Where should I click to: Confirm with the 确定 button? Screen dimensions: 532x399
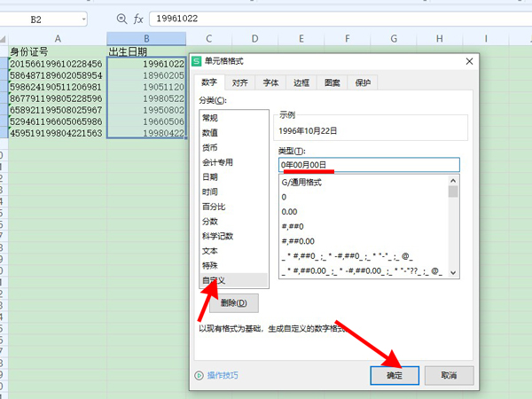(x=394, y=376)
